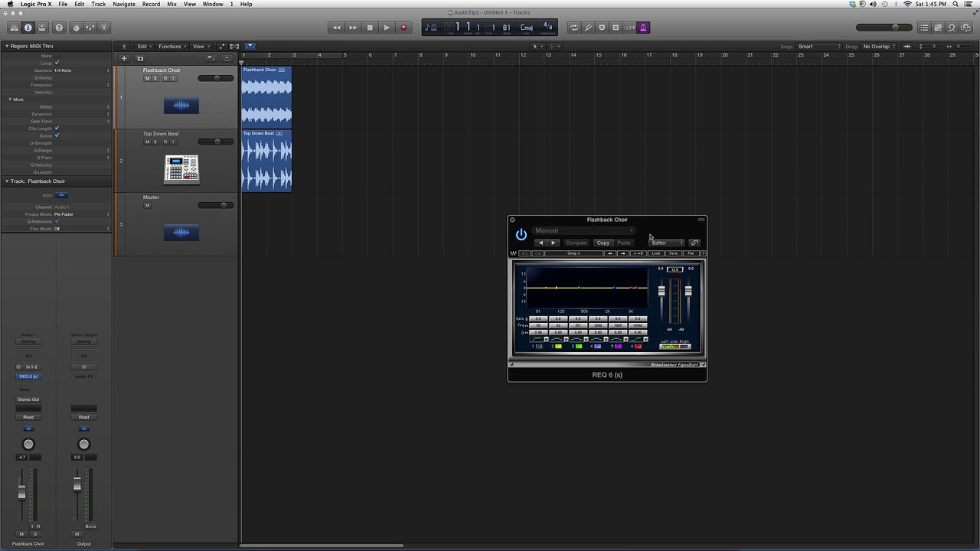The width and height of the screenshot is (980, 551).
Task: Click the Top Down Beat drum machine icon
Action: coord(181,169)
